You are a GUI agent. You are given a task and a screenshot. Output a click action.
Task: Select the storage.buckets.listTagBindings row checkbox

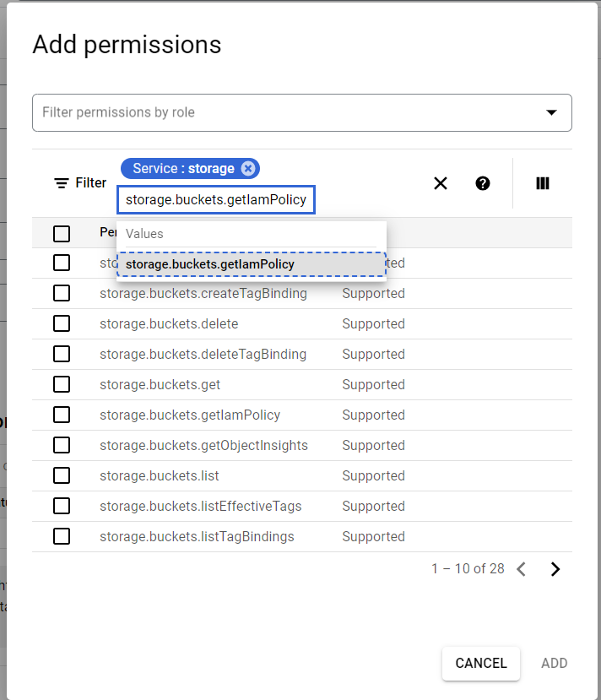coord(62,536)
